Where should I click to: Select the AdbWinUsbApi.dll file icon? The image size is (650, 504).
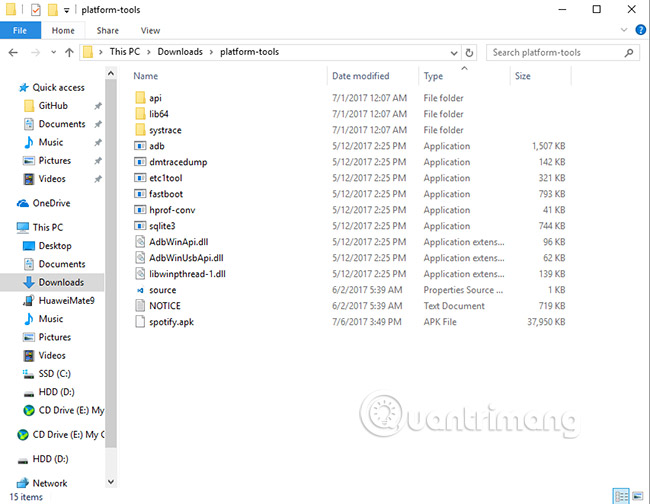pos(140,258)
